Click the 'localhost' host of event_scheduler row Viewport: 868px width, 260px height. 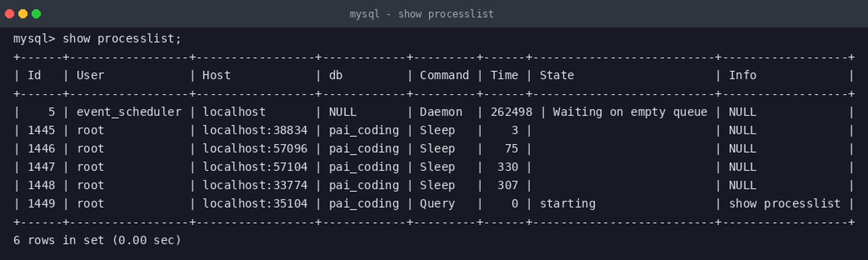coord(234,112)
